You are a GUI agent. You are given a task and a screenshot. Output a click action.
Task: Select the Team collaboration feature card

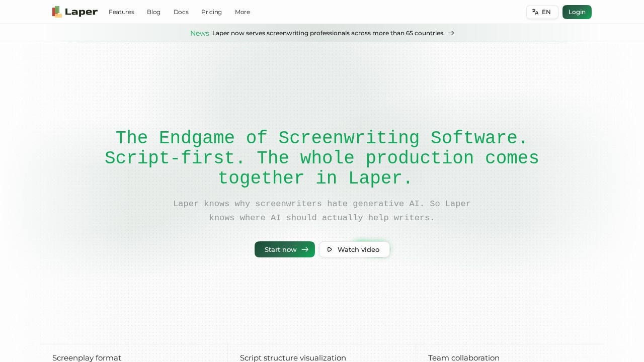510,353
